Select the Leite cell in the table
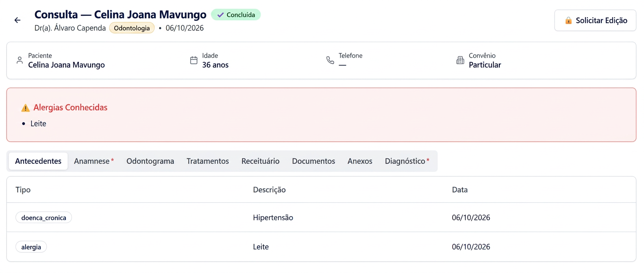Viewport: 644px width, 273px height. click(x=261, y=247)
